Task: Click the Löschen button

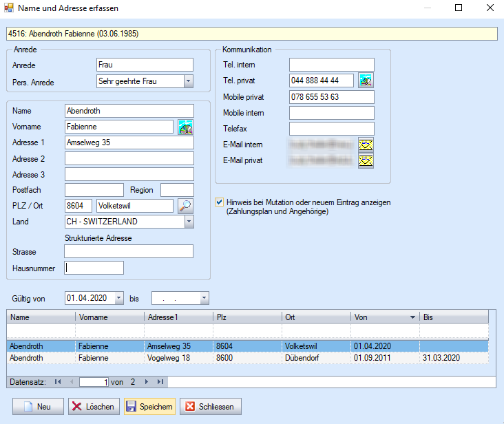Action: 93,407
